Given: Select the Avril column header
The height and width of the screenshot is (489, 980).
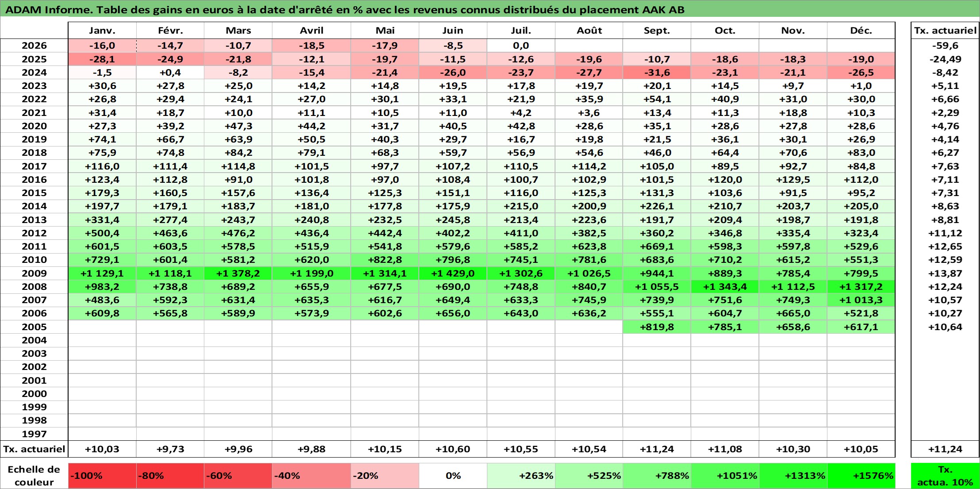Looking at the screenshot, I should point(311,31).
